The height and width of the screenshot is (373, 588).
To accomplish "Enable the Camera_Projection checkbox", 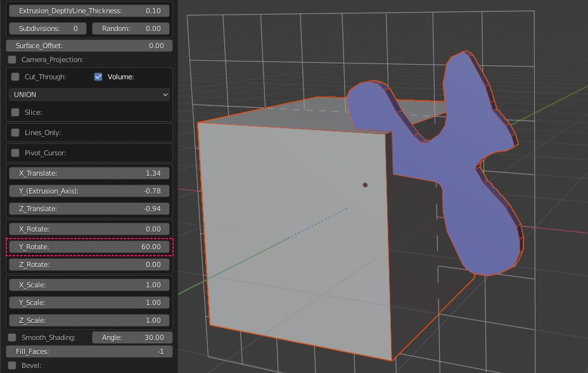I will point(12,60).
